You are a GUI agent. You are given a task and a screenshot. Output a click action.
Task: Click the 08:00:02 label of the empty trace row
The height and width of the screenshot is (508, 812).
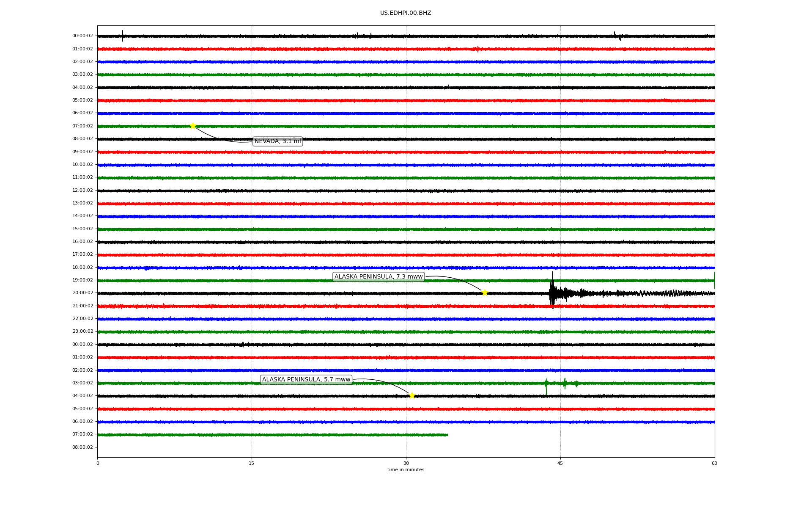point(82,447)
